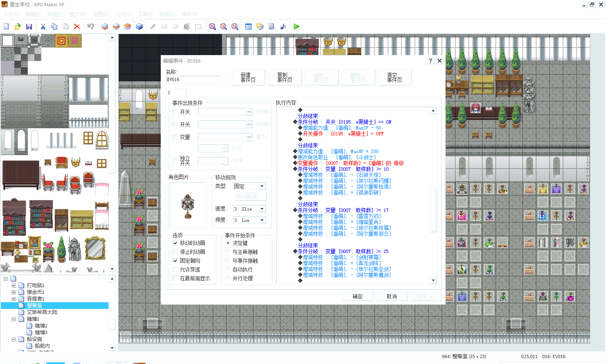Start the green Playtest arrow
This screenshot has width=606, height=364.
pyautogui.click(x=297, y=26)
